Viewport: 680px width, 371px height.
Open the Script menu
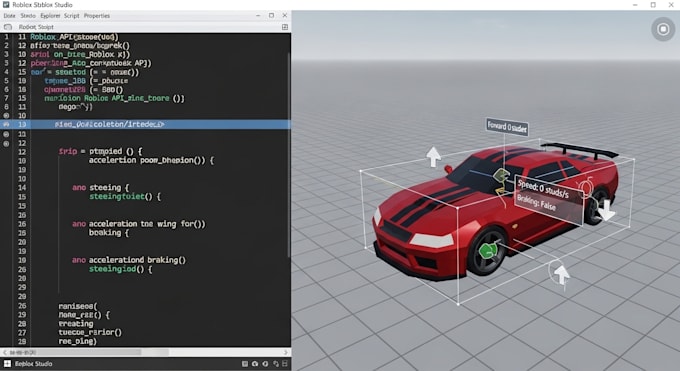click(x=72, y=16)
